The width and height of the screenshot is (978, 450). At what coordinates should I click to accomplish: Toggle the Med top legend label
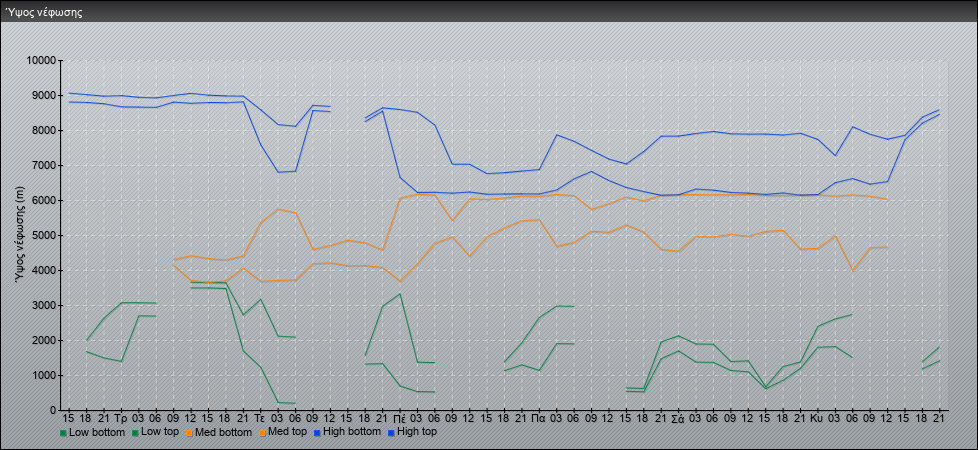pyautogui.click(x=288, y=432)
